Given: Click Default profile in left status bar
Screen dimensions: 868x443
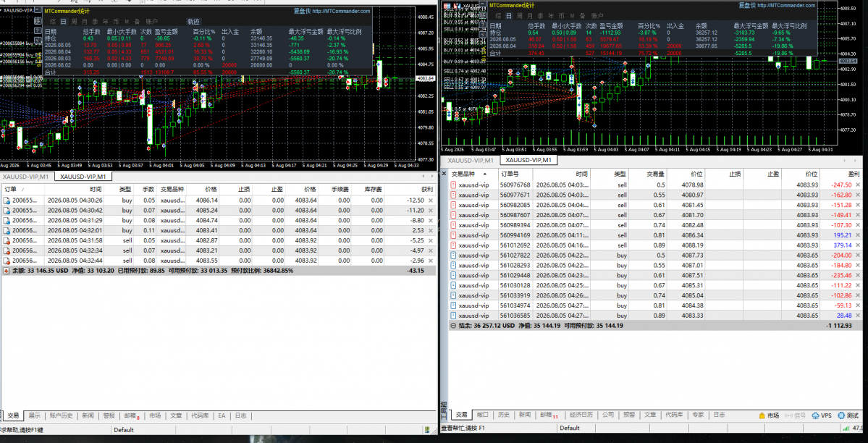Looking at the screenshot, I should coord(124,429).
